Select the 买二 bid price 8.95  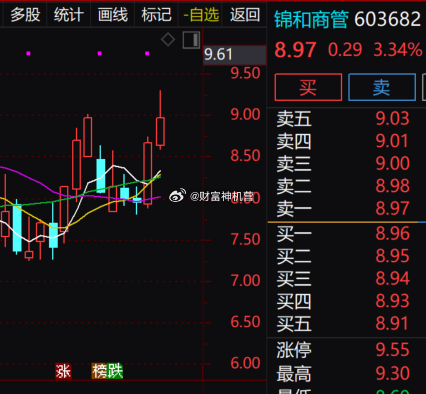[392, 256]
